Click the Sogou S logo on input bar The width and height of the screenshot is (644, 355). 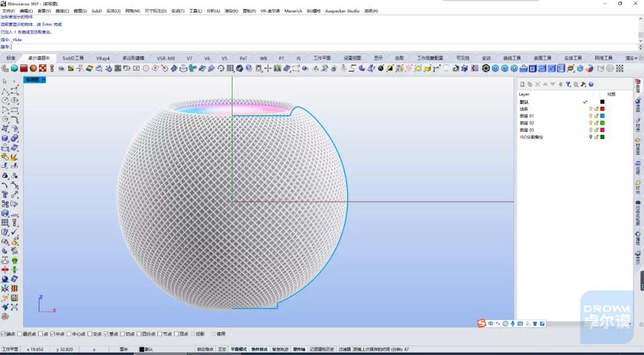[x=482, y=324]
